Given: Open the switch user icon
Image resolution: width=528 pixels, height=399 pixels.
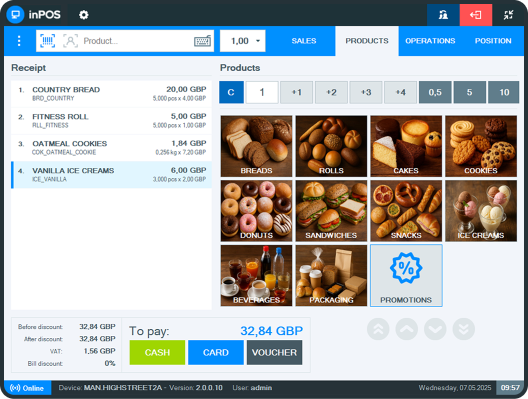Looking at the screenshot, I should click(443, 15).
